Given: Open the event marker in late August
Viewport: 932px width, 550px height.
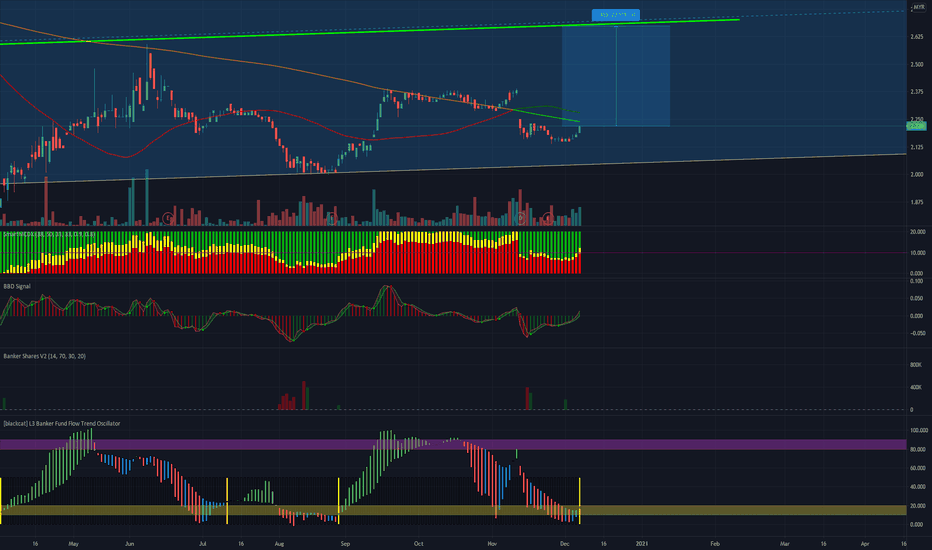Looking at the screenshot, I should [x=332, y=218].
